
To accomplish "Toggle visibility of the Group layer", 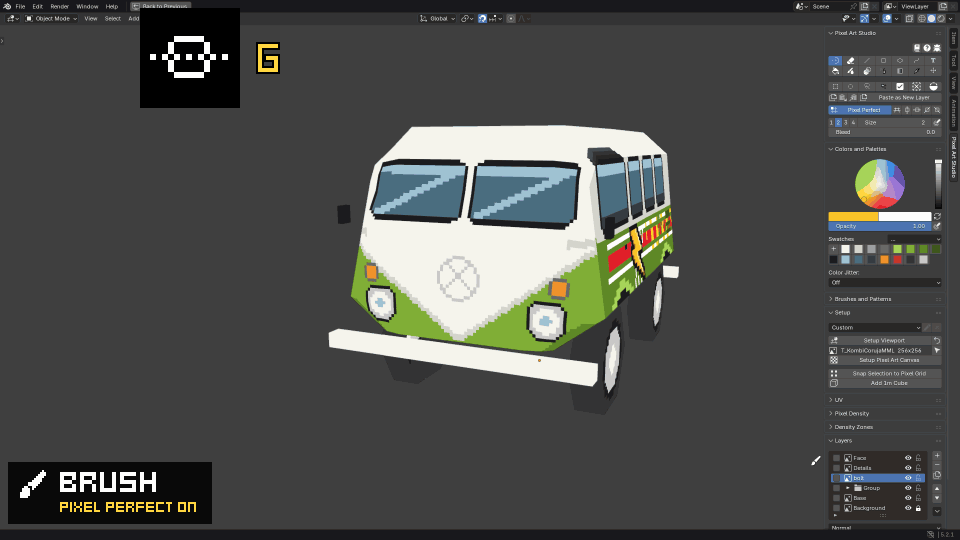I will coord(908,488).
